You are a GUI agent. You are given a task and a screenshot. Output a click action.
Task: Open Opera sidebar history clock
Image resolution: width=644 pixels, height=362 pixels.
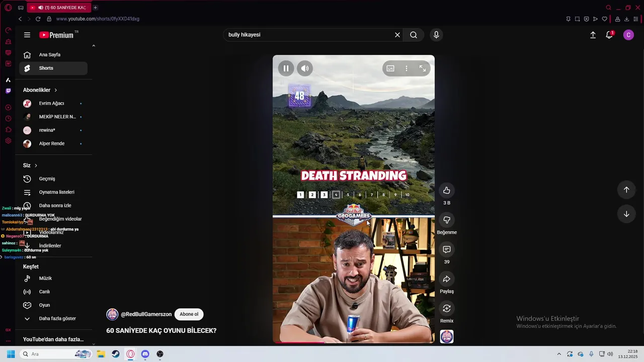8,119
